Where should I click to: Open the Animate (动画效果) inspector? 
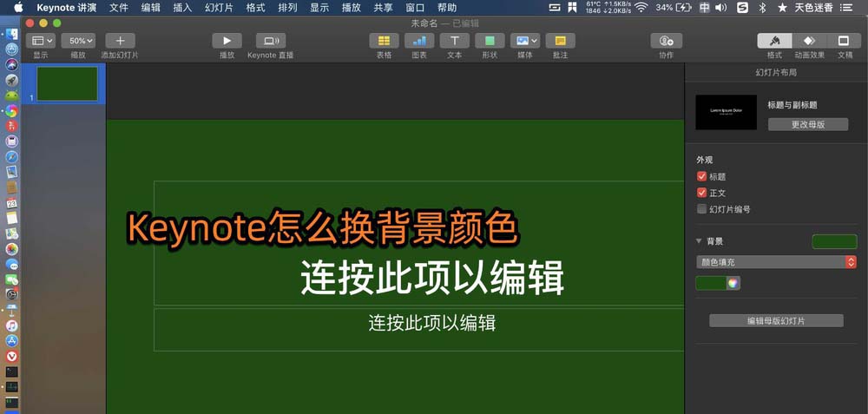[809, 41]
